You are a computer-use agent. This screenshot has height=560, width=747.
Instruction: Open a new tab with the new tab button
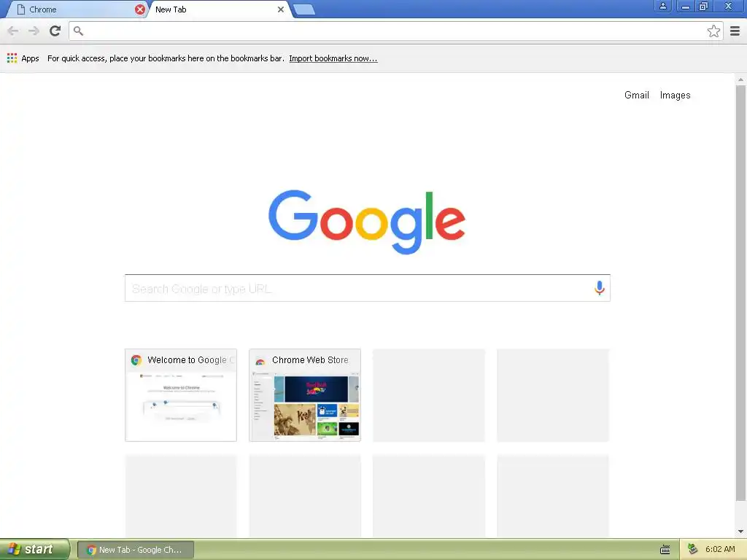point(304,9)
